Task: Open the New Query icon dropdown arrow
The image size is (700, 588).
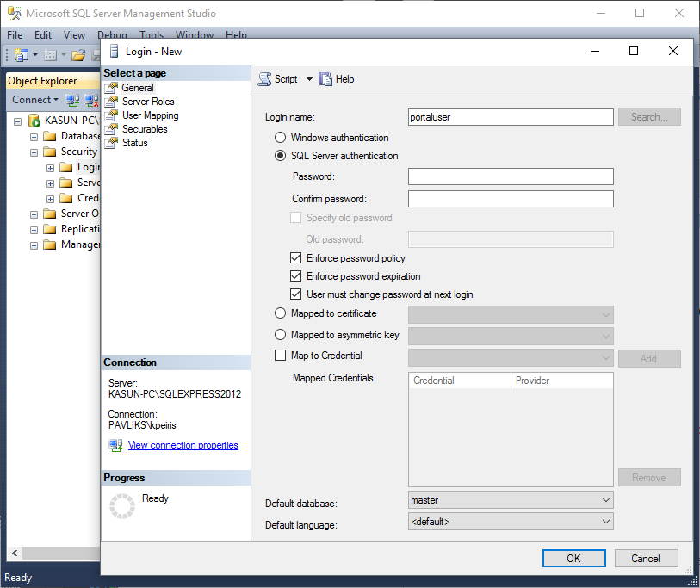Action: tap(34, 55)
